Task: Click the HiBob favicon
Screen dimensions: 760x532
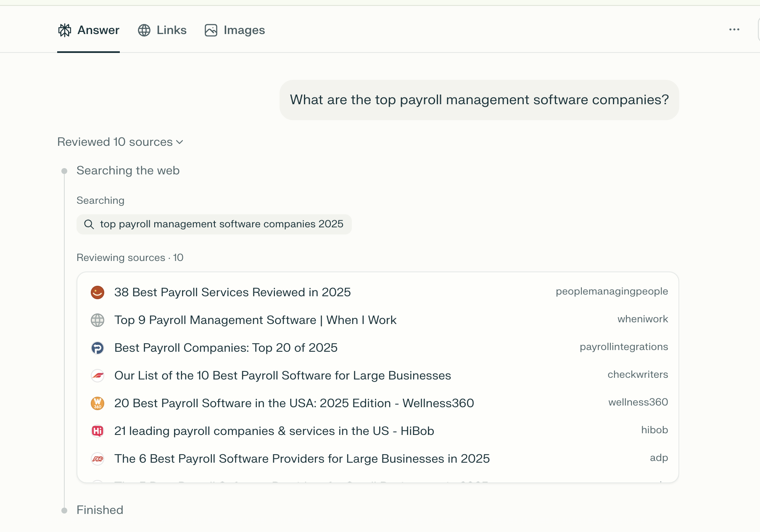Action: pyautogui.click(x=98, y=431)
